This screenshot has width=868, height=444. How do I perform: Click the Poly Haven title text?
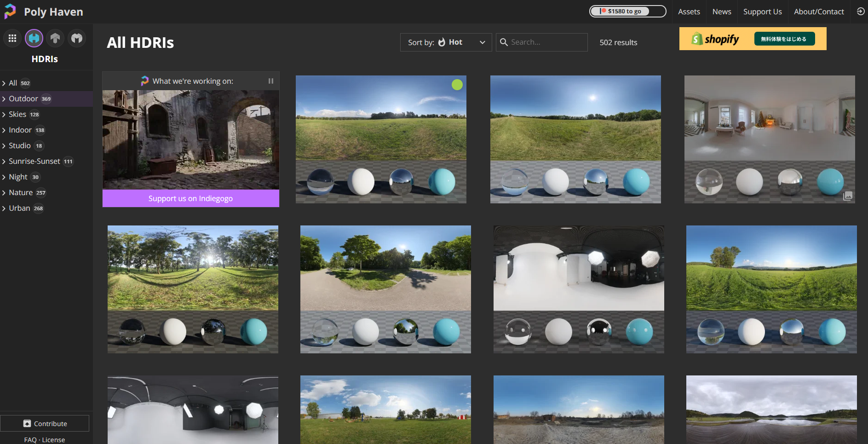pyautogui.click(x=53, y=12)
